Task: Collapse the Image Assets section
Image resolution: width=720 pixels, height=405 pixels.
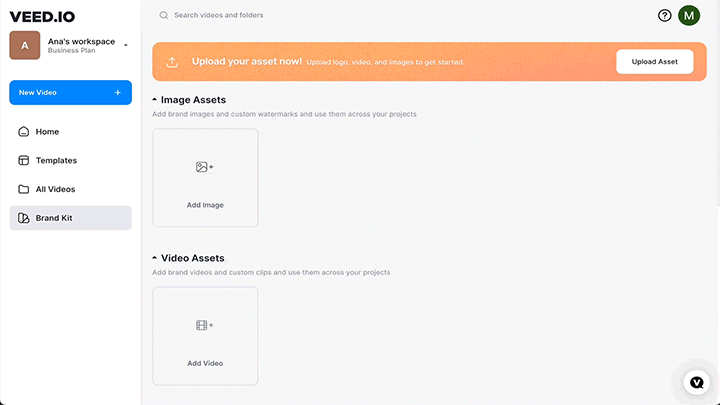Action: (x=154, y=100)
